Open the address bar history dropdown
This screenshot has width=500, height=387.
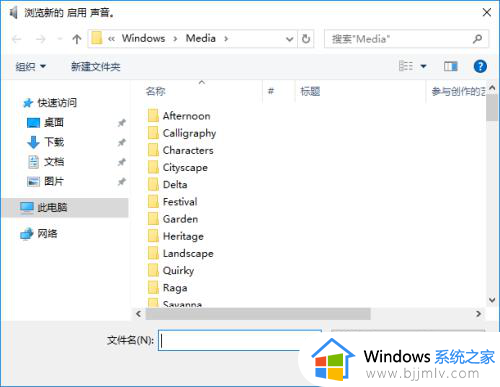pos(290,39)
